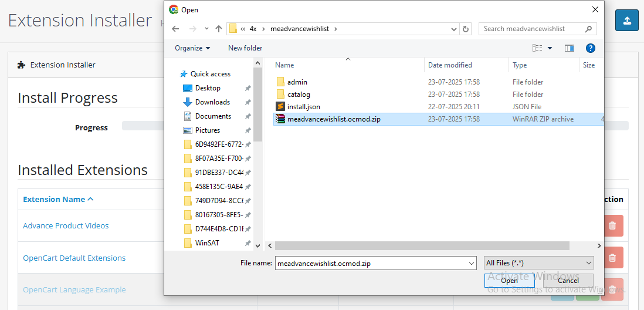Select folder 80167305-8FE5- in sidebar
This screenshot has width=644, height=310.
point(219,215)
